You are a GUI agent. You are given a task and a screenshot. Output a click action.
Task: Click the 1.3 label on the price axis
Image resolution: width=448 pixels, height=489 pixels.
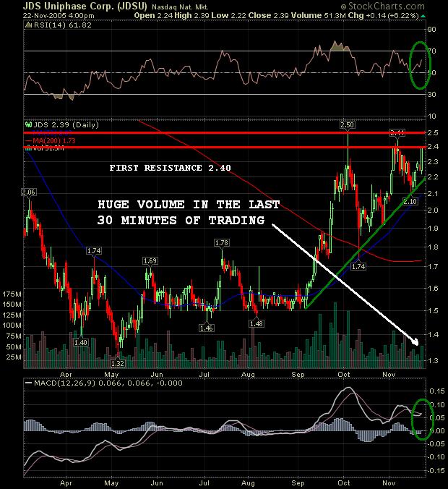coord(433,360)
